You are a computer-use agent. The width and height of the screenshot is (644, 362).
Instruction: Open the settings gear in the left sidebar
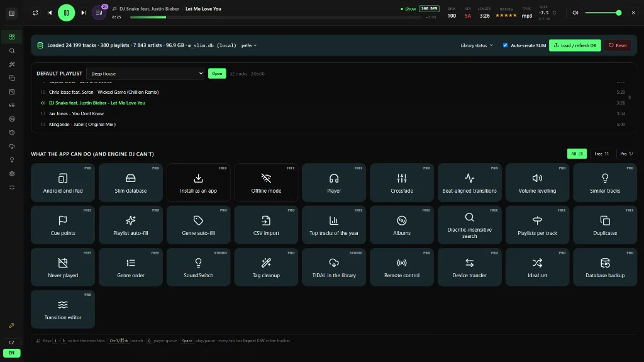tap(12, 174)
